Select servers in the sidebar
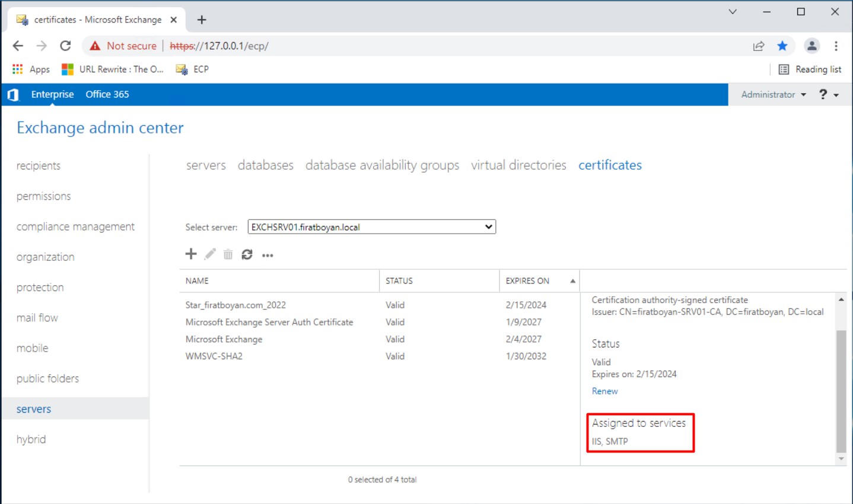This screenshot has width=853, height=504. point(75,409)
